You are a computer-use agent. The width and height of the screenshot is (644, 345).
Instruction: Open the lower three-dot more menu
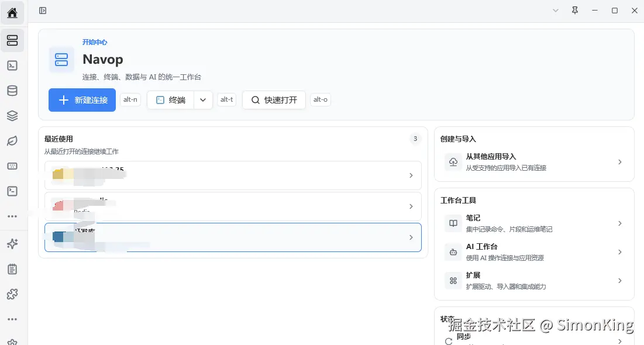(12, 319)
